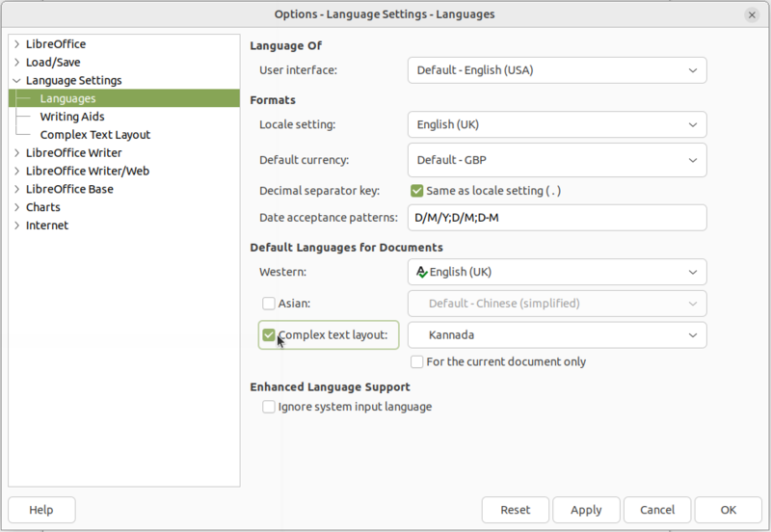Click the Help button
The height and width of the screenshot is (532, 771).
coord(41,510)
